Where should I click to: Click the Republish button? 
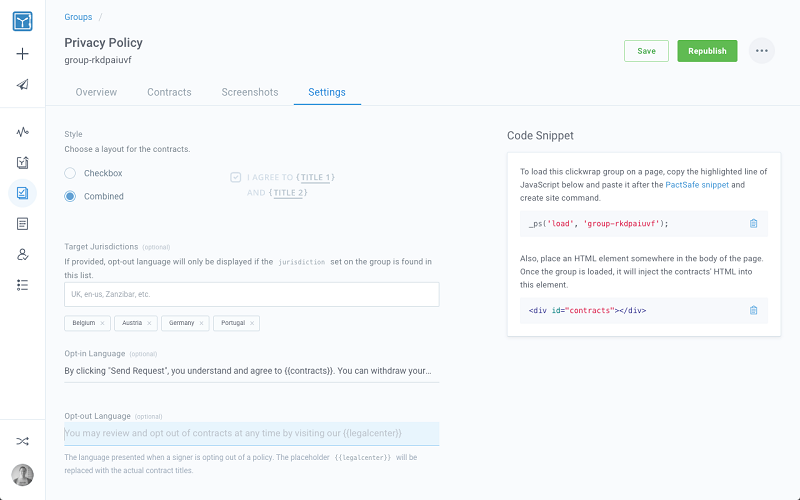pyautogui.click(x=707, y=51)
